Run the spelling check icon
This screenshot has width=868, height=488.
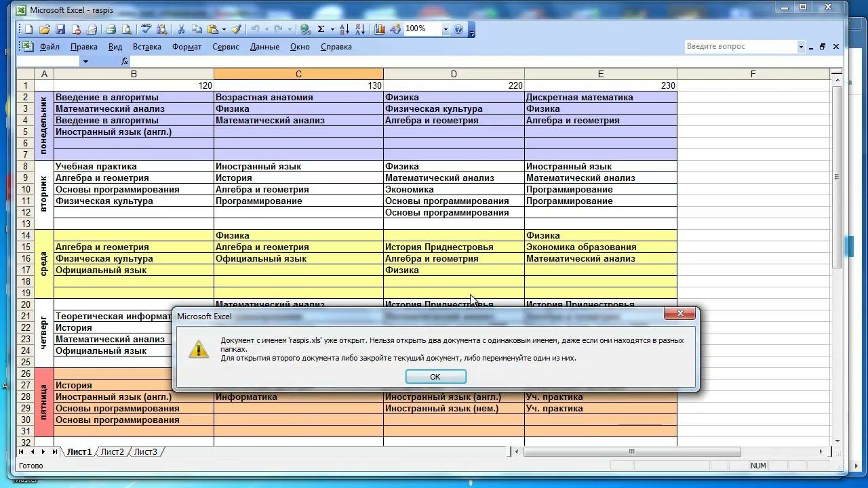coord(146,29)
